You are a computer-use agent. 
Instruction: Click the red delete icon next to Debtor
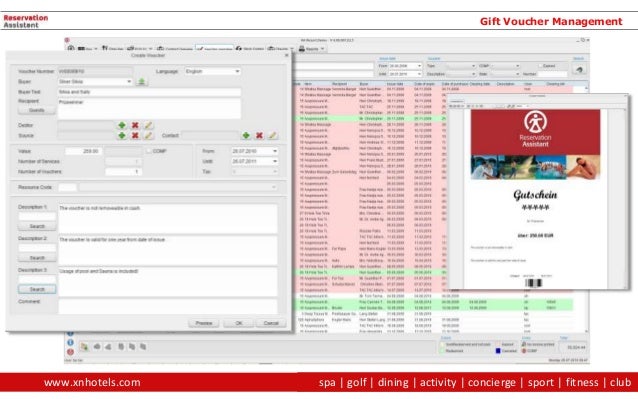(135, 125)
